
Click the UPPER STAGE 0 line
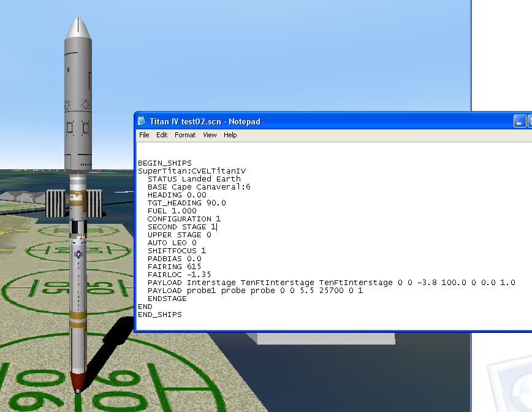pos(180,235)
